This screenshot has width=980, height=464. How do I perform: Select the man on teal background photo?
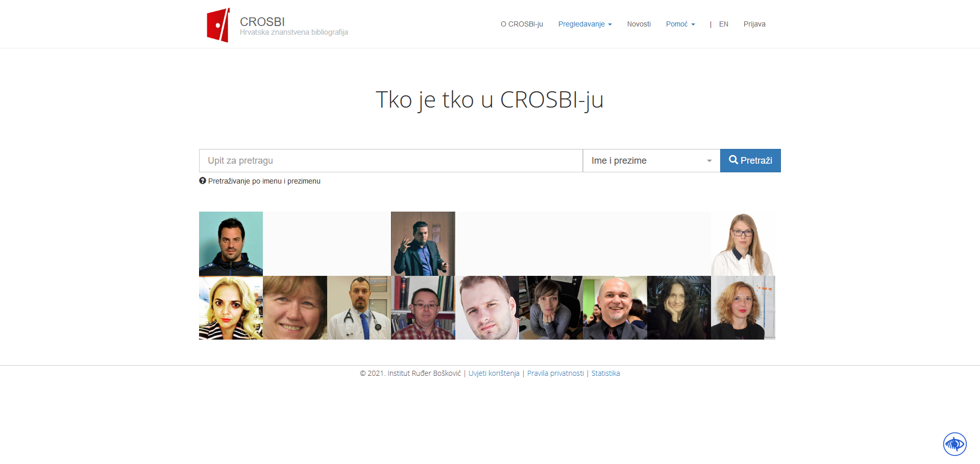coord(231,244)
